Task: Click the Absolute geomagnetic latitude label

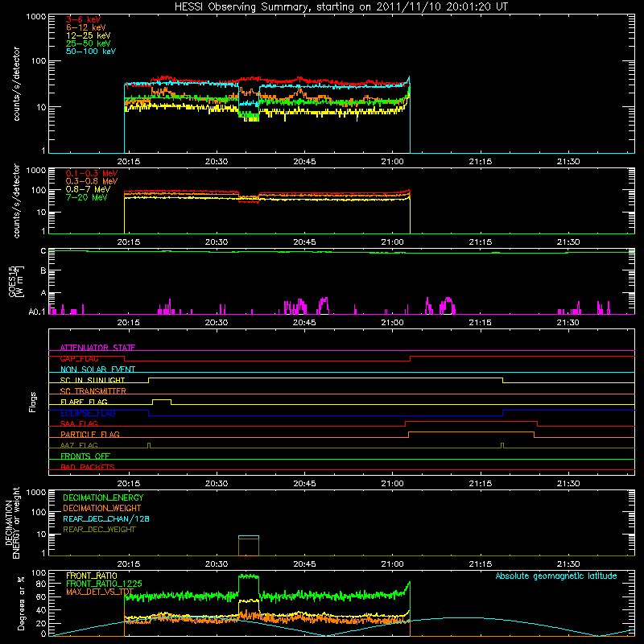Action: (x=556, y=576)
